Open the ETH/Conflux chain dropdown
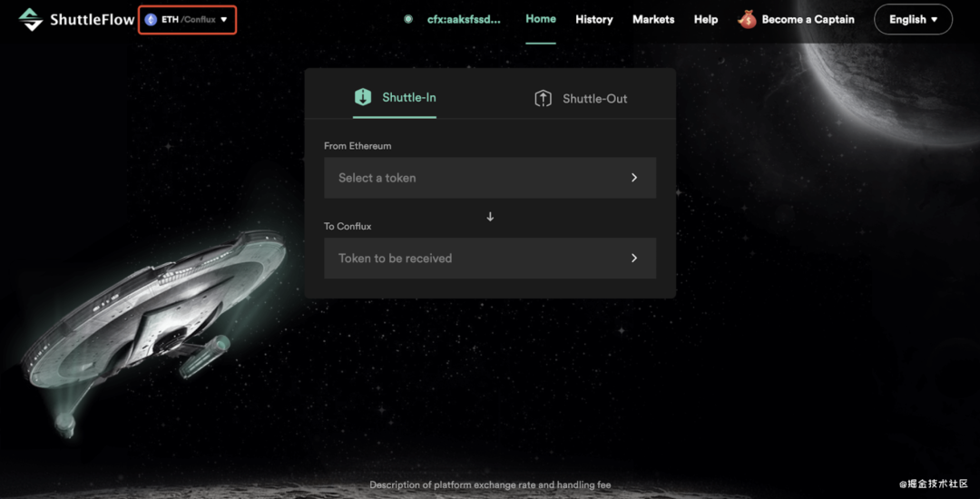The width and height of the screenshot is (980, 499). pyautogui.click(x=187, y=19)
